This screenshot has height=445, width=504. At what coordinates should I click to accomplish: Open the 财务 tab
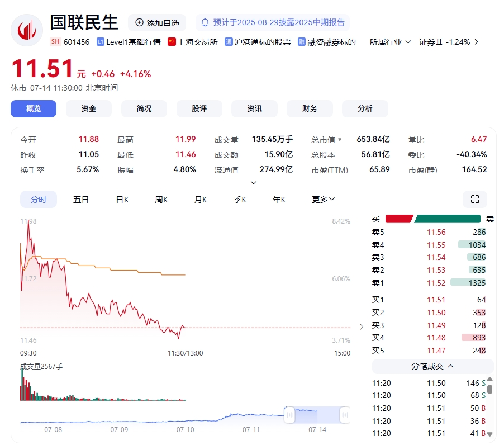tap(310, 108)
